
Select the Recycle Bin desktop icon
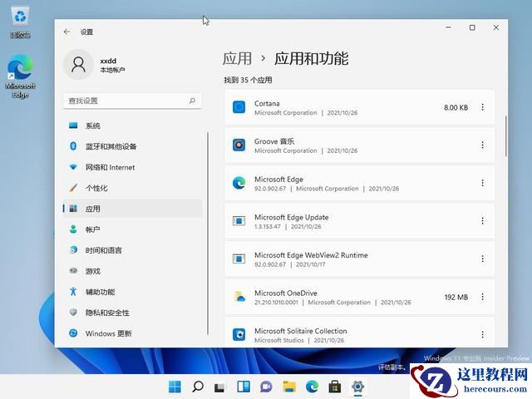point(20,22)
